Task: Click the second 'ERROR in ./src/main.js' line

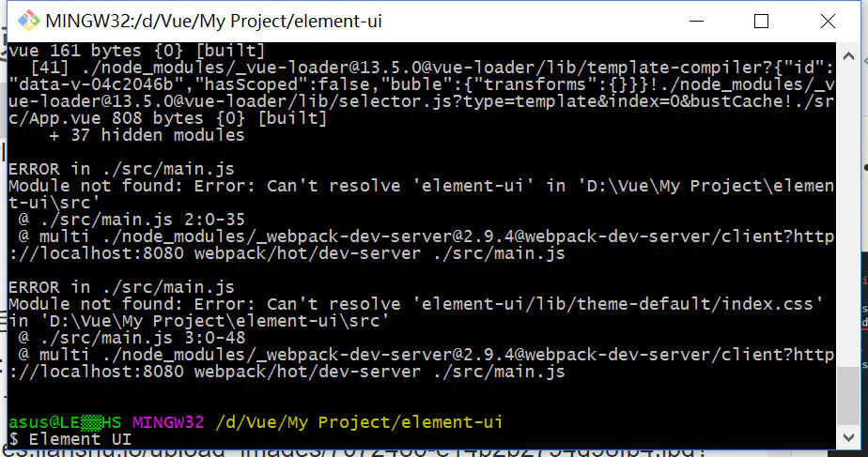Action: (121, 287)
